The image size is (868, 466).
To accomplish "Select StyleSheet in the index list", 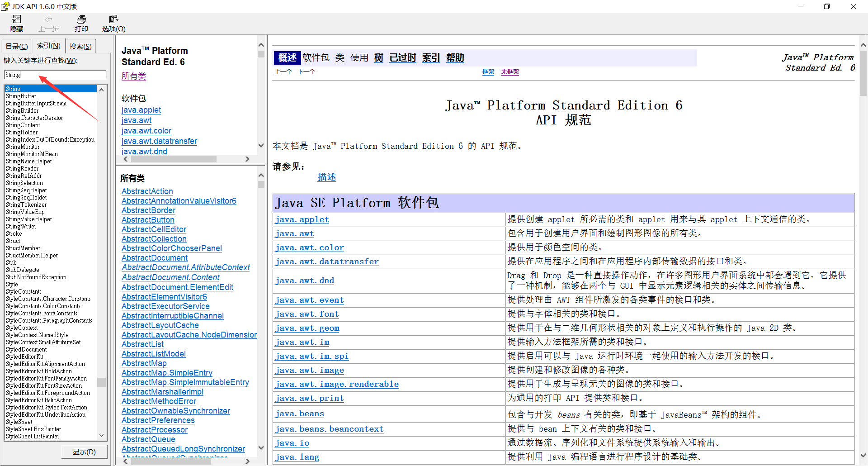I will [x=19, y=422].
